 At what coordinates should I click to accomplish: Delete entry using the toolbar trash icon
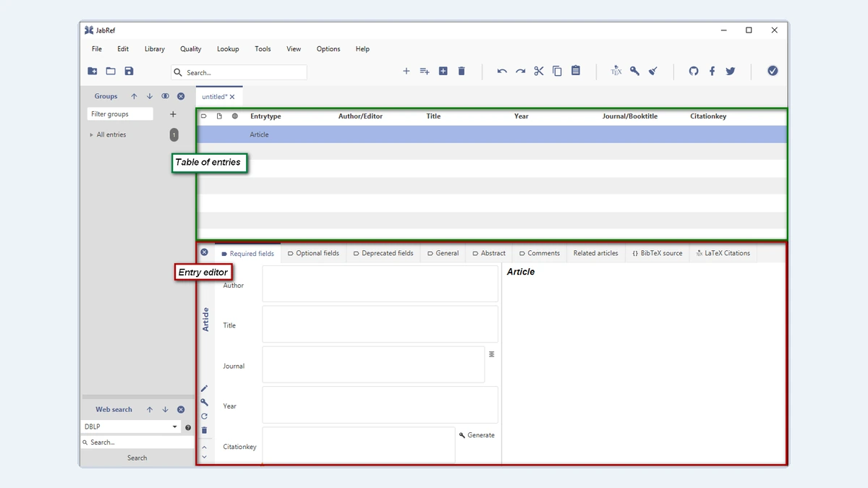tap(461, 71)
